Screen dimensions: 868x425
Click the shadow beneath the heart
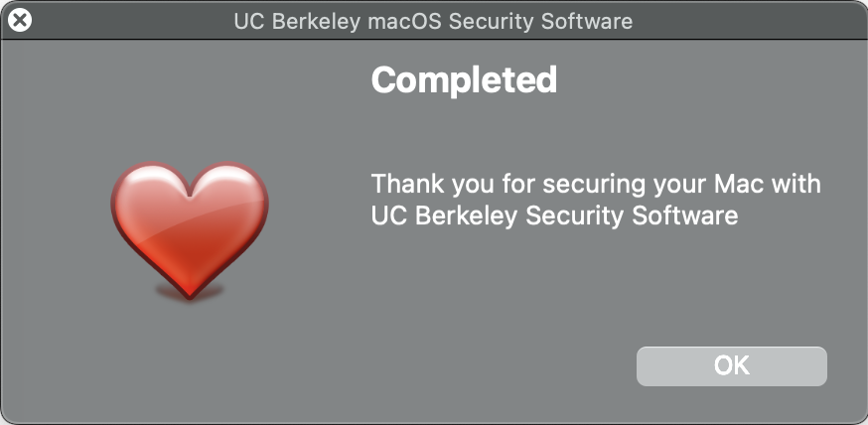point(190,292)
